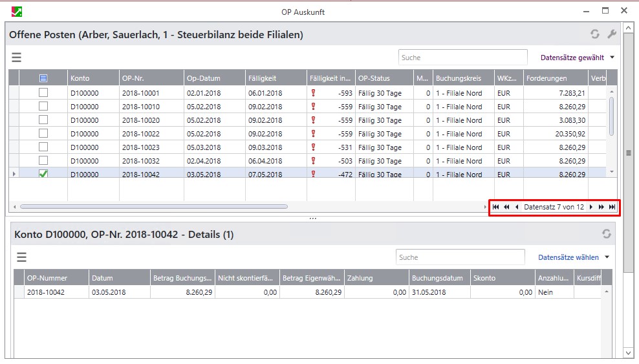The width and height of the screenshot is (639, 364).
Task: Refresh the Details panel for OP 2018-10042
Action: click(x=606, y=234)
